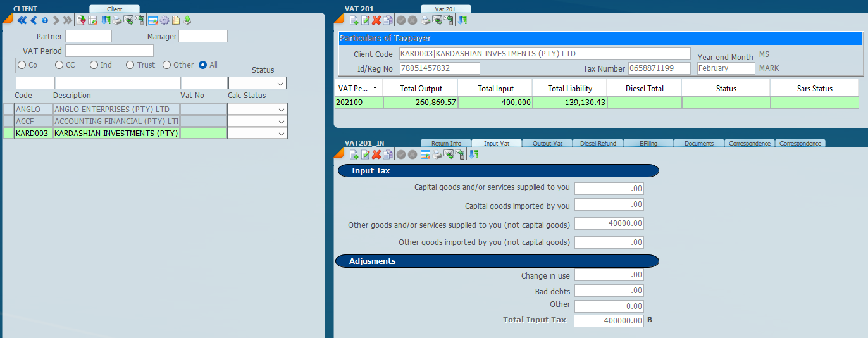
Task: Click the settings gear icon in Client toolbar
Action: pyautogui.click(x=164, y=20)
